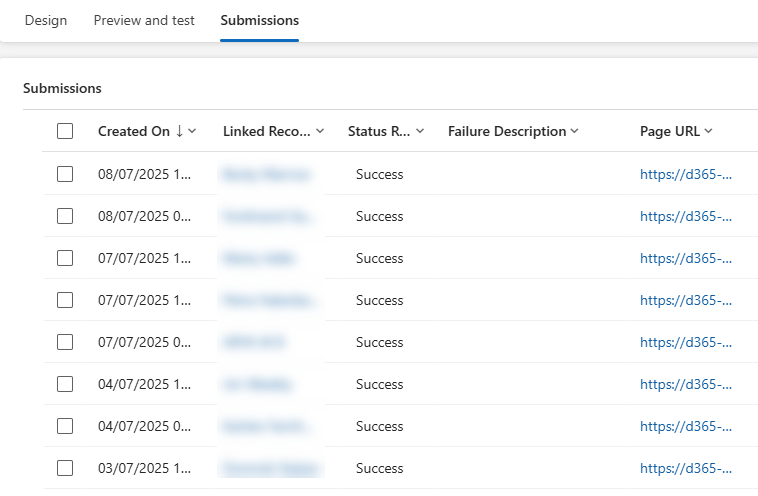Check the 04/07/2025 1... submission checkbox
The height and width of the screenshot is (496, 758).
(65, 384)
